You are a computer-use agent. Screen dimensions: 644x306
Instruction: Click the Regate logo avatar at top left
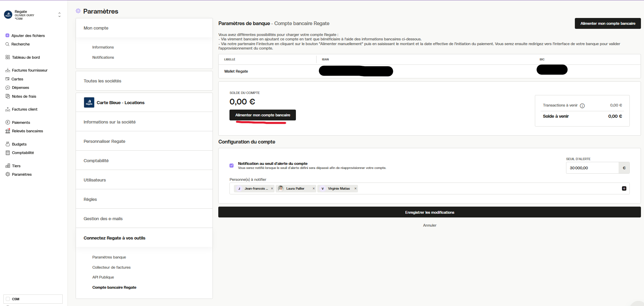coord(8,15)
